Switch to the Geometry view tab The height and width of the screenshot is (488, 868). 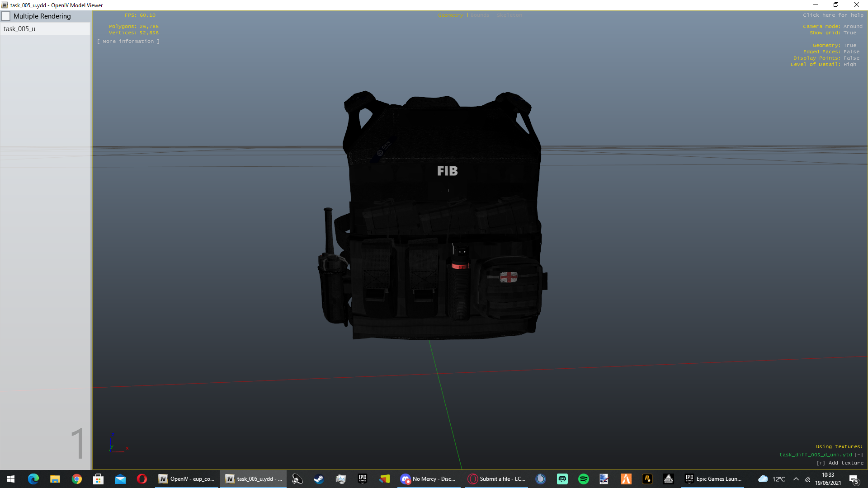pyautogui.click(x=450, y=15)
